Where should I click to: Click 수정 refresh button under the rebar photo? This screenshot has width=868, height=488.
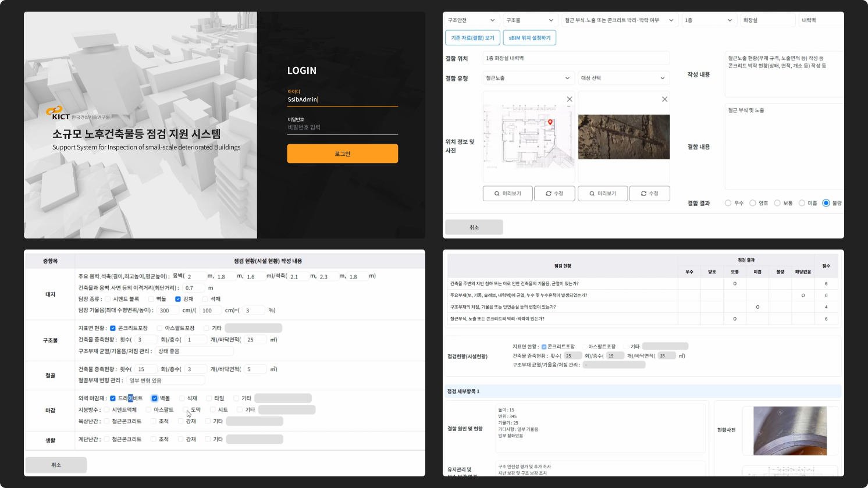(649, 194)
